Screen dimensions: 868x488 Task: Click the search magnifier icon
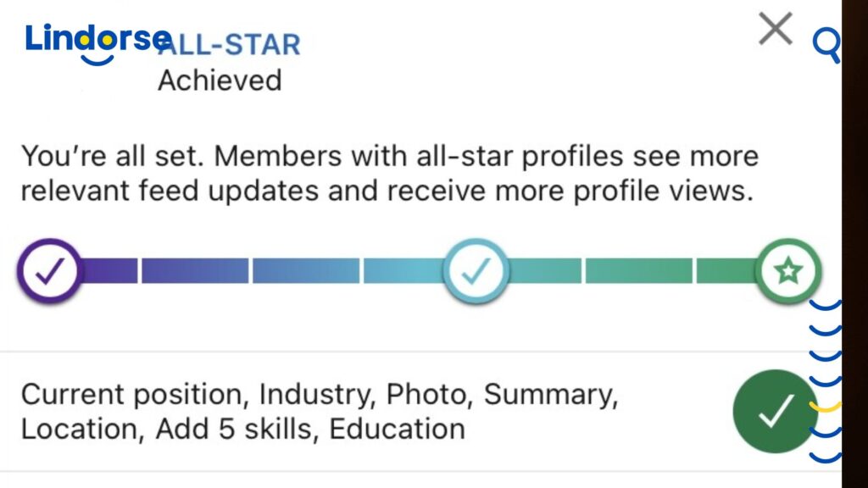click(826, 44)
